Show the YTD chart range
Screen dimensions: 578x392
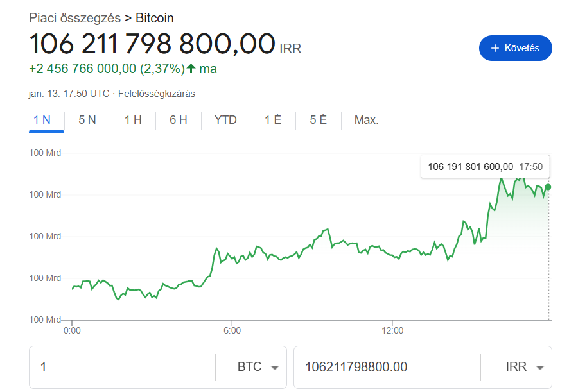point(225,120)
